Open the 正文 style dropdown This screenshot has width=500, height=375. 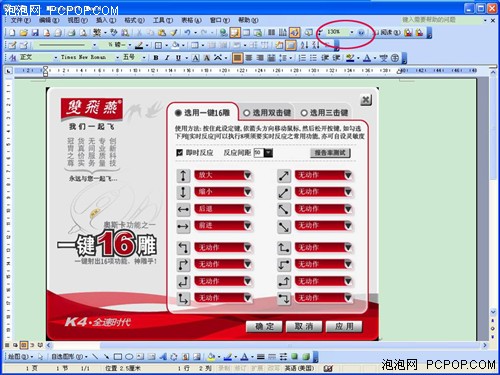tap(56, 58)
